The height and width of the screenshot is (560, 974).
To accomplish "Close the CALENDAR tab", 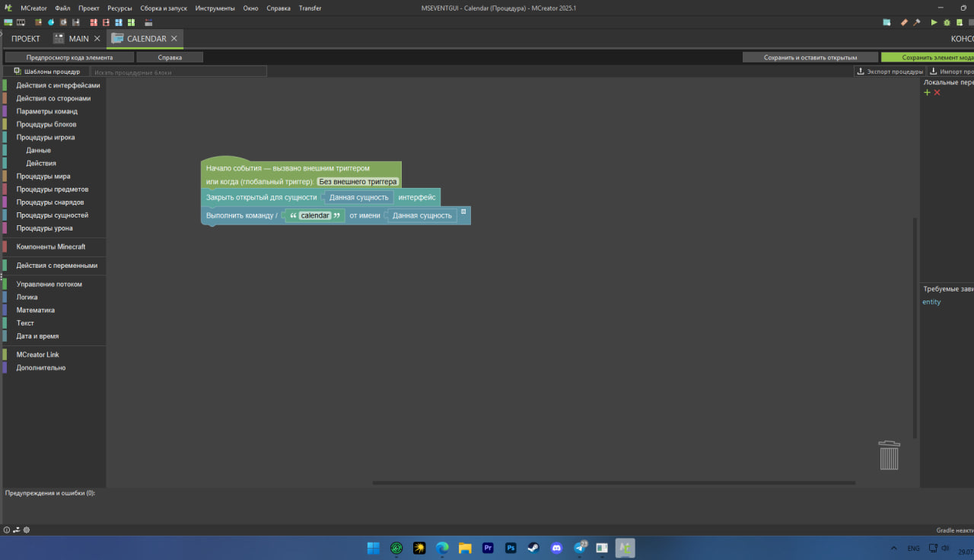I will pyautogui.click(x=174, y=39).
